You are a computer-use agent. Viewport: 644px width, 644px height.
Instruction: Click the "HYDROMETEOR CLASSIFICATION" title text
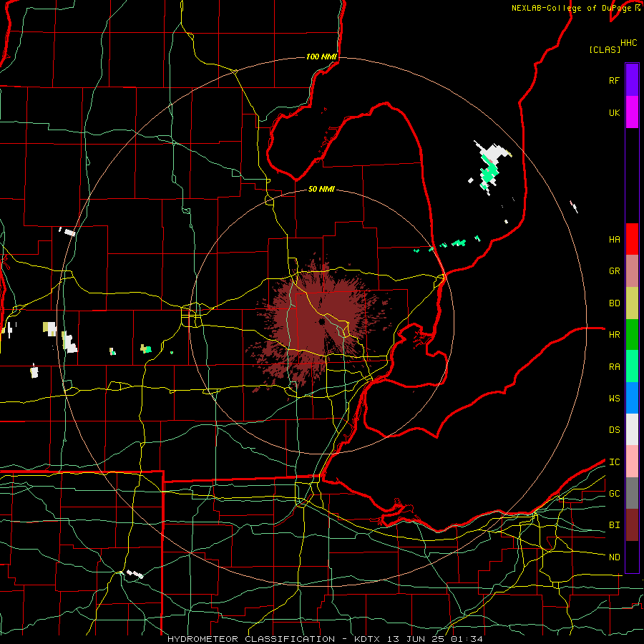(x=251, y=639)
